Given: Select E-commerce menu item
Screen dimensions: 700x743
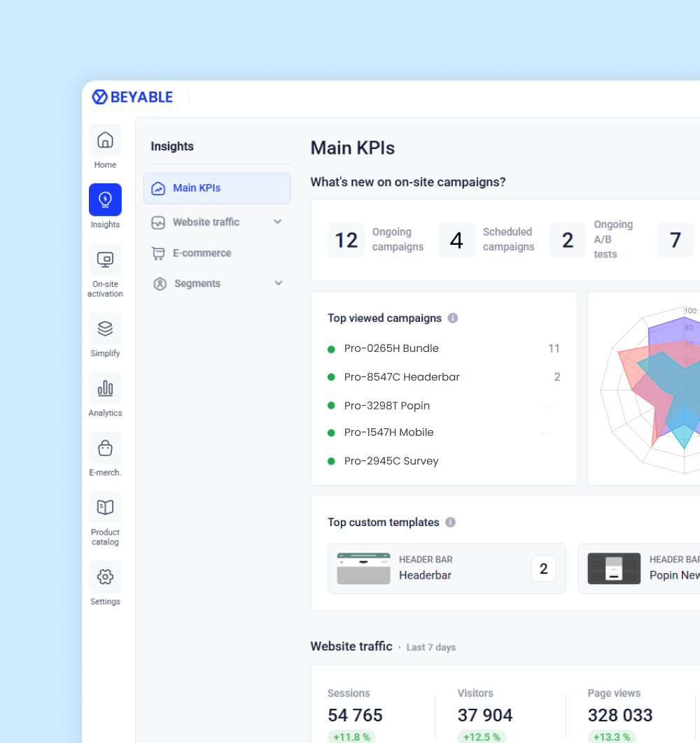Looking at the screenshot, I should click(217, 253).
